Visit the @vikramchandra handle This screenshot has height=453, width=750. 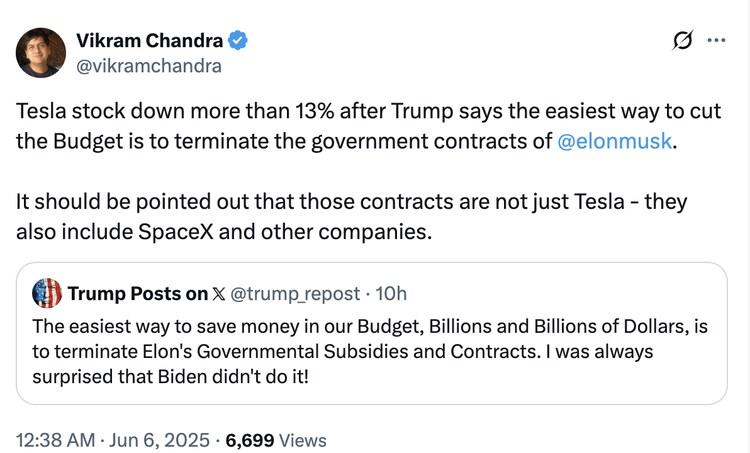click(149, 66)
